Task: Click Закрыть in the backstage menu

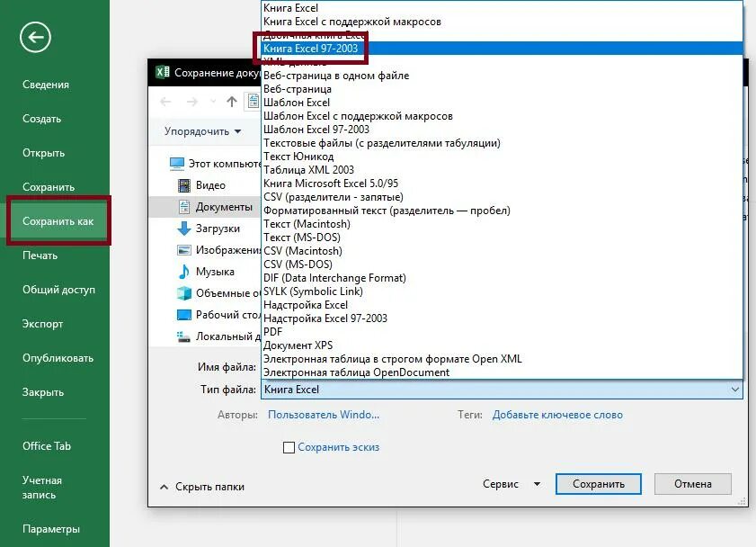Action: point(43,392)
